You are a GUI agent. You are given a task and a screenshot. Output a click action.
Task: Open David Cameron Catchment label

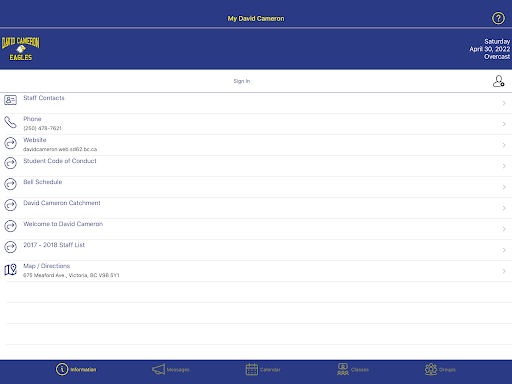click(62, 203)
